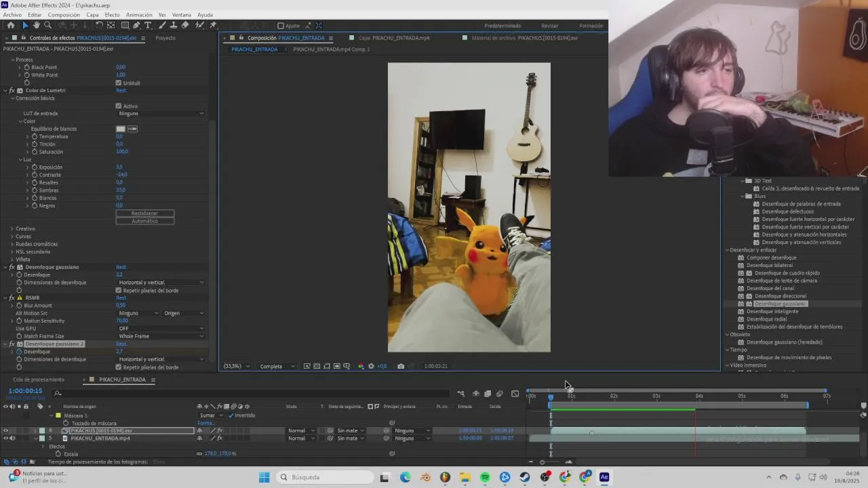Toggle the Invertido checkbox for Máscara 1

point(231,415)
